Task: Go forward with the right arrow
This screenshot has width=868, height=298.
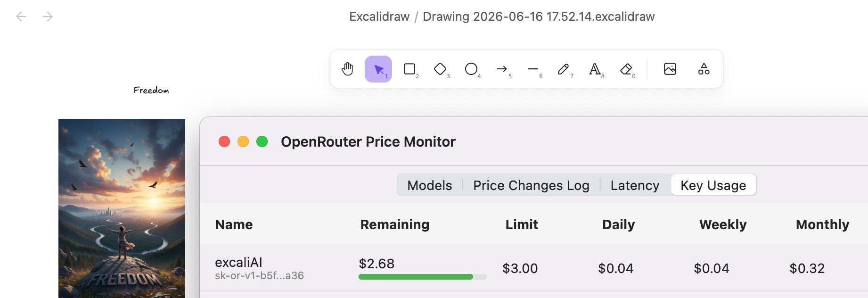Action: tap(48, 17)
